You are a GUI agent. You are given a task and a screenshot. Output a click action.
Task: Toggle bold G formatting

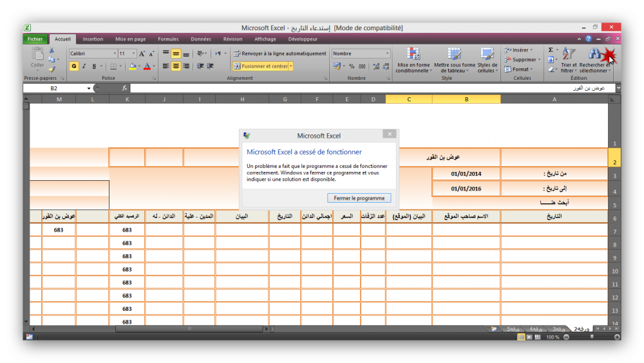[x=74, y=66]
